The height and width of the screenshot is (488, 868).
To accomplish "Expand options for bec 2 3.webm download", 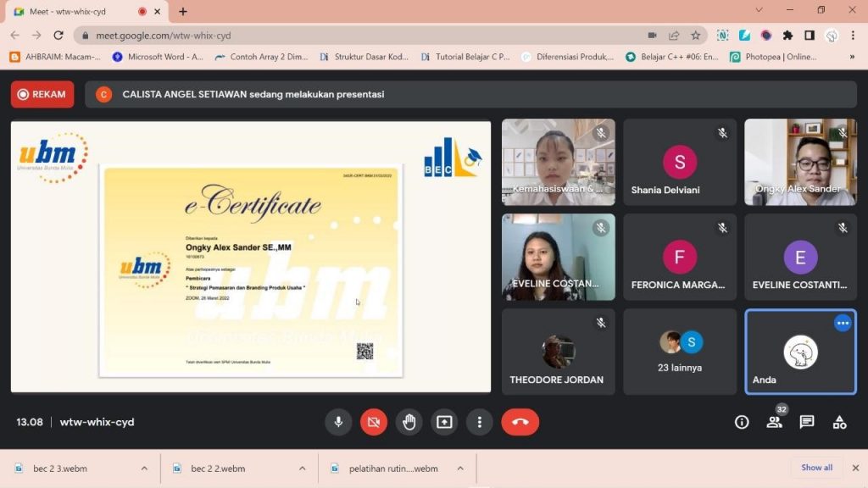I will [144, 469].
